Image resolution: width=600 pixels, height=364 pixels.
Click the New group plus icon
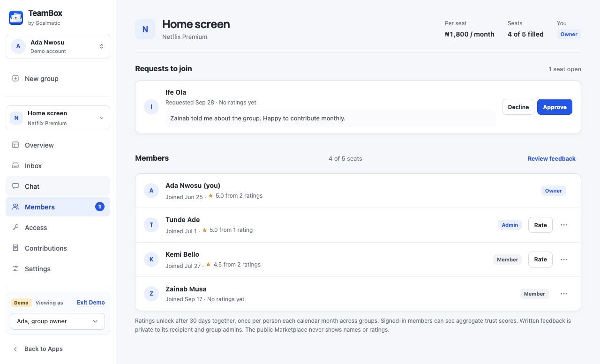coord(15,79)
